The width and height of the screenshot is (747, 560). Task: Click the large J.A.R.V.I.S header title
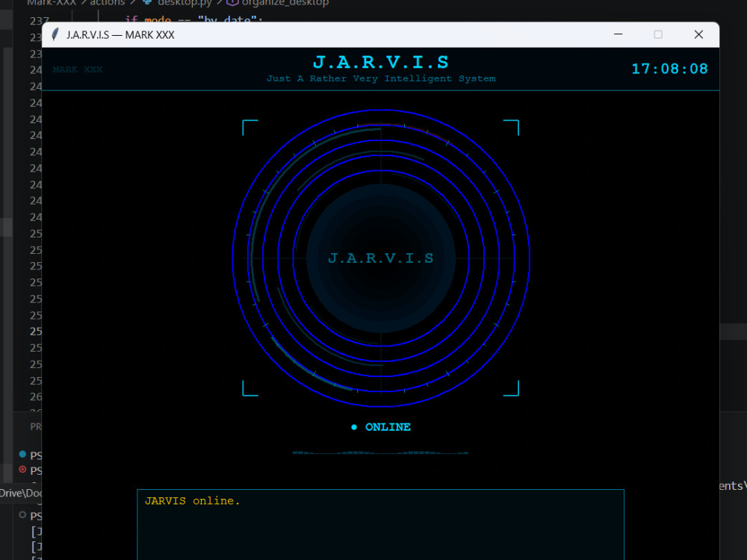381,62
